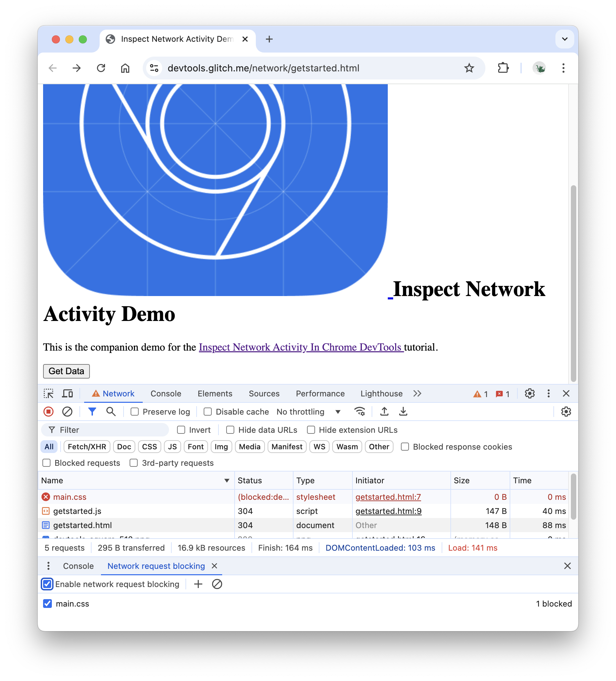Open network conditions settings icon
616x681 pixels.
360,412
